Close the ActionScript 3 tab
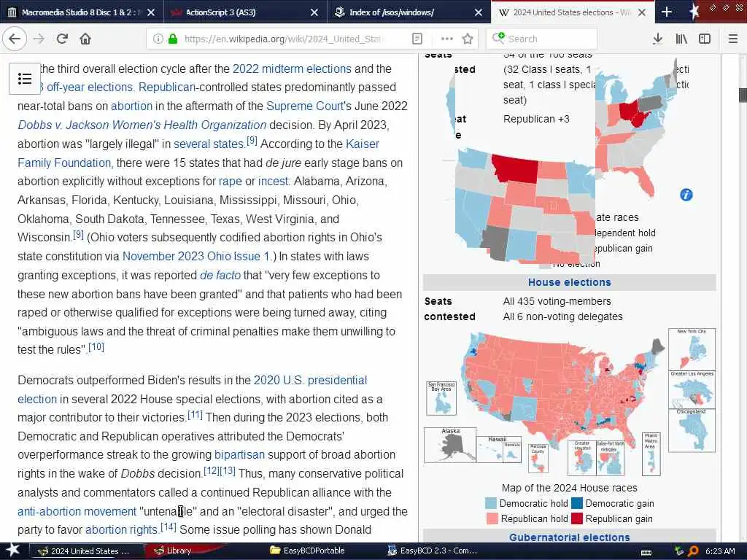Viewport: 747px width, 560px height. 314,12
